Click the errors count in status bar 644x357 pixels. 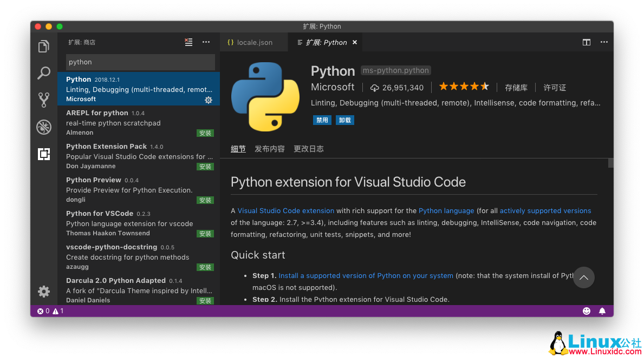(x=43, y=311)
